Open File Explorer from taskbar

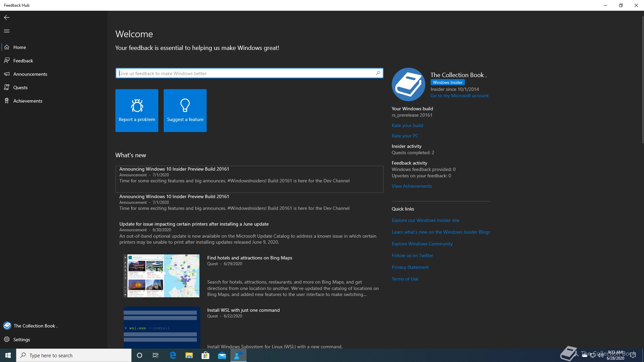click(189, 355)
